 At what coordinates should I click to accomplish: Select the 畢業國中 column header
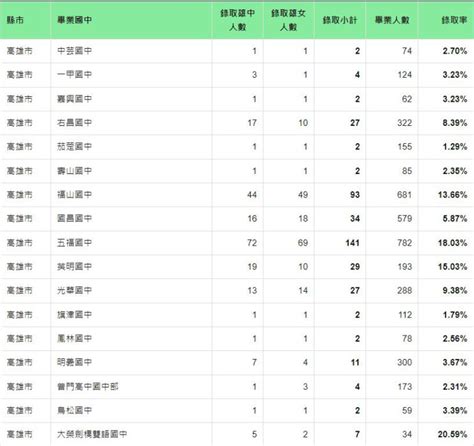click(75, 20)
